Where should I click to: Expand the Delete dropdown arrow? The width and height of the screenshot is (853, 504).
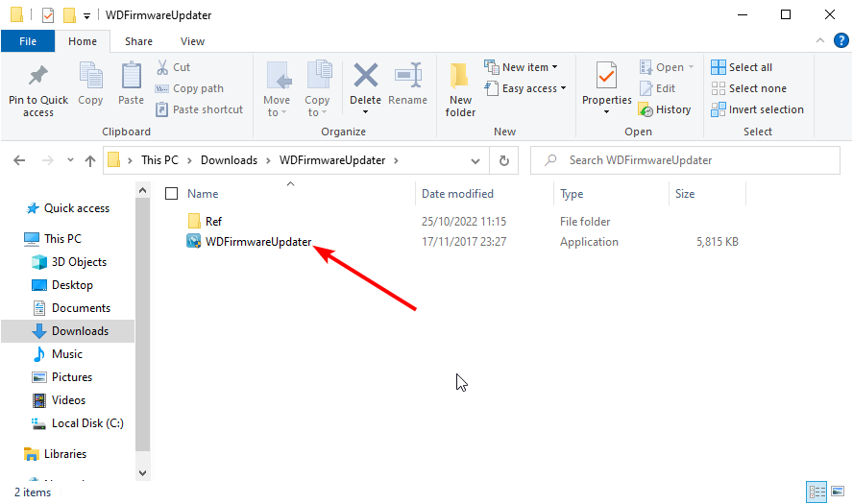[366, 112]
